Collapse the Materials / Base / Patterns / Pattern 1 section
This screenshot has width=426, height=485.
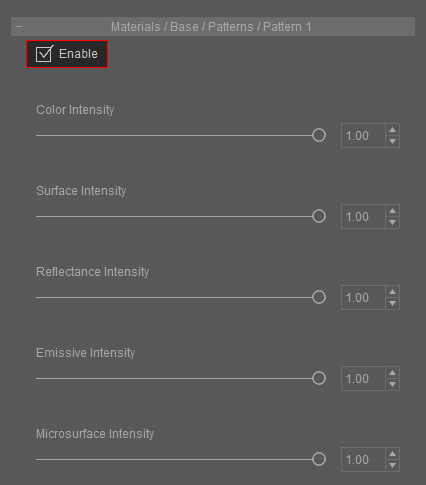pos(20,26)
